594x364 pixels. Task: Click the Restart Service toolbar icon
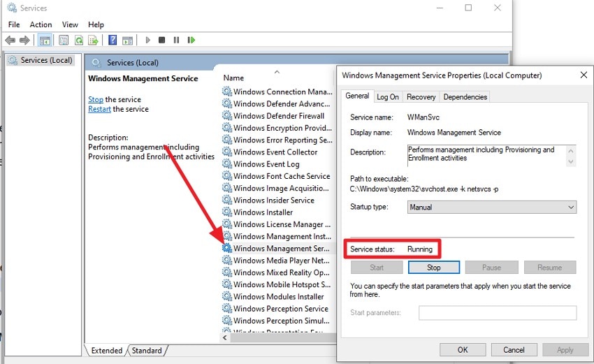tap(191, 40)
